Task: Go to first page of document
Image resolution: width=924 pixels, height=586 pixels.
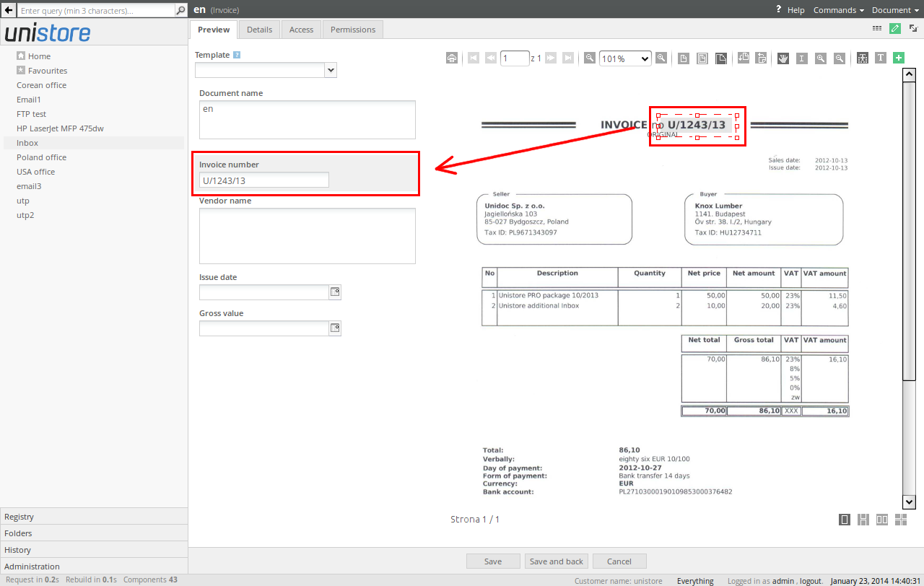Action: pyautogui.click(x=474, y=58)
